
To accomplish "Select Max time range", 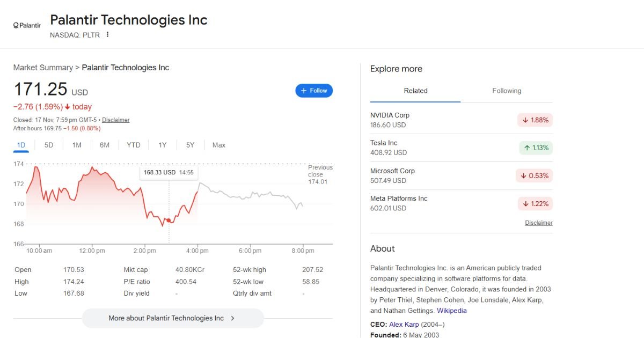I will pos(218,145).
